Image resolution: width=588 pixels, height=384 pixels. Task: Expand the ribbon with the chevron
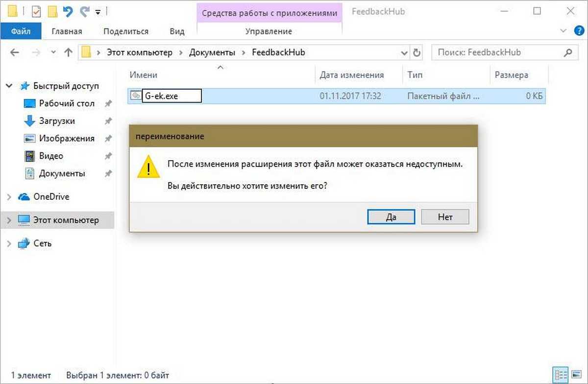(x=563, y=31)
